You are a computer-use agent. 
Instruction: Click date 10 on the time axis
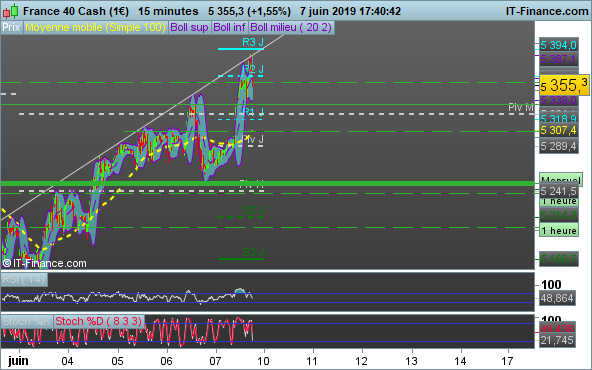point(264,361)
